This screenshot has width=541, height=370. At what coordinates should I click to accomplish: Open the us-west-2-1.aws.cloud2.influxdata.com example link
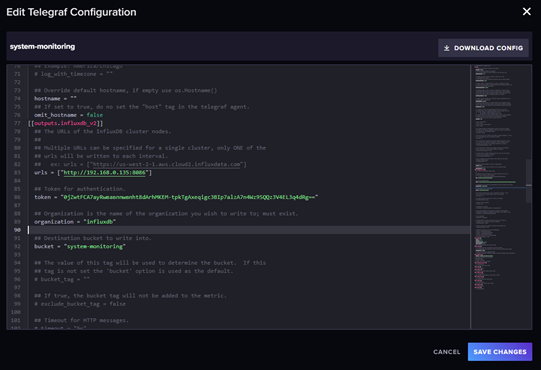[166, 164]
